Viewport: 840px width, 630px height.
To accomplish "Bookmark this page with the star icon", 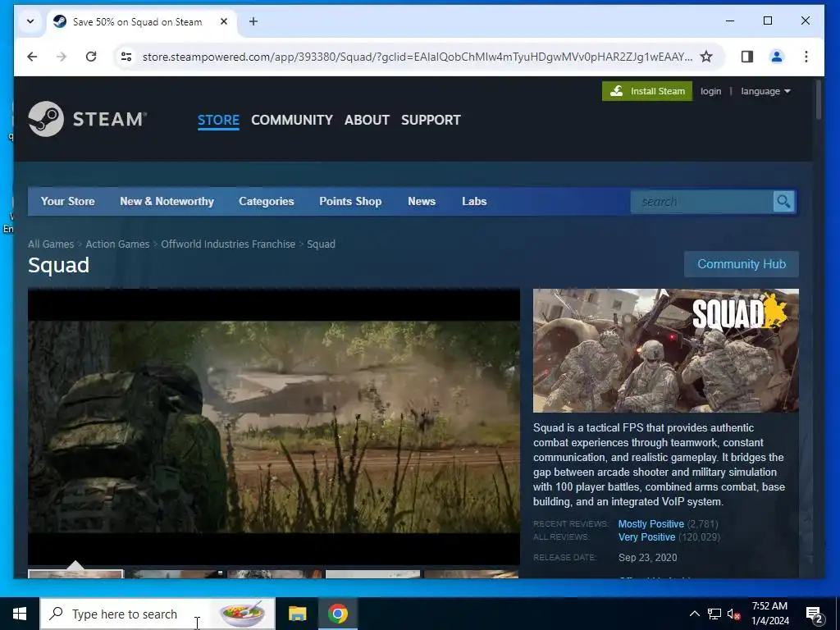I will coord(706,57).
